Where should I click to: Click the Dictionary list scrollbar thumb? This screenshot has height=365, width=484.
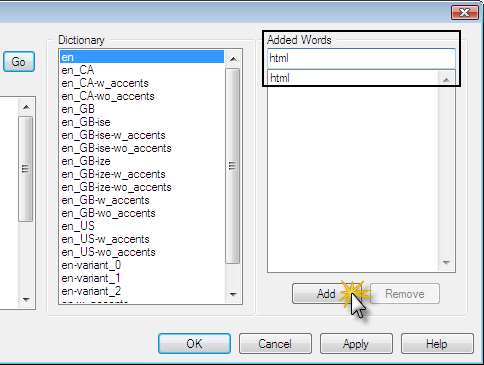(x=233, y=166)
